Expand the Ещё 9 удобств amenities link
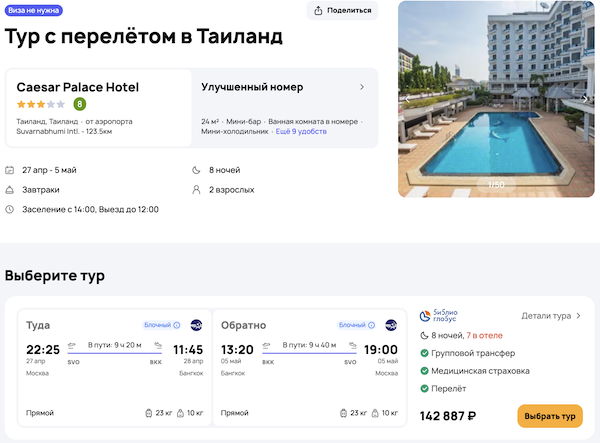 [301, 131]
